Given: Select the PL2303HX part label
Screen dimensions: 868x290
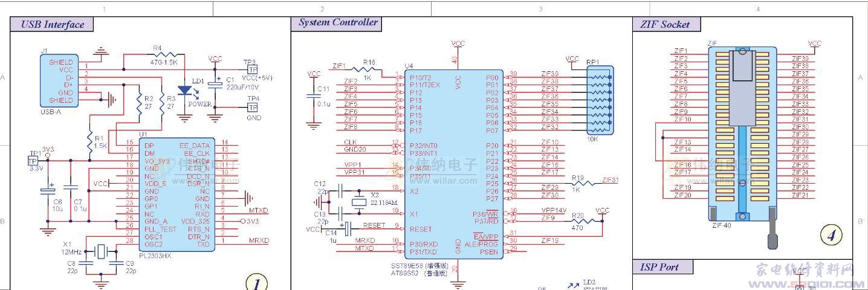Looking at the screenshot, I should (x=155, y=256).
